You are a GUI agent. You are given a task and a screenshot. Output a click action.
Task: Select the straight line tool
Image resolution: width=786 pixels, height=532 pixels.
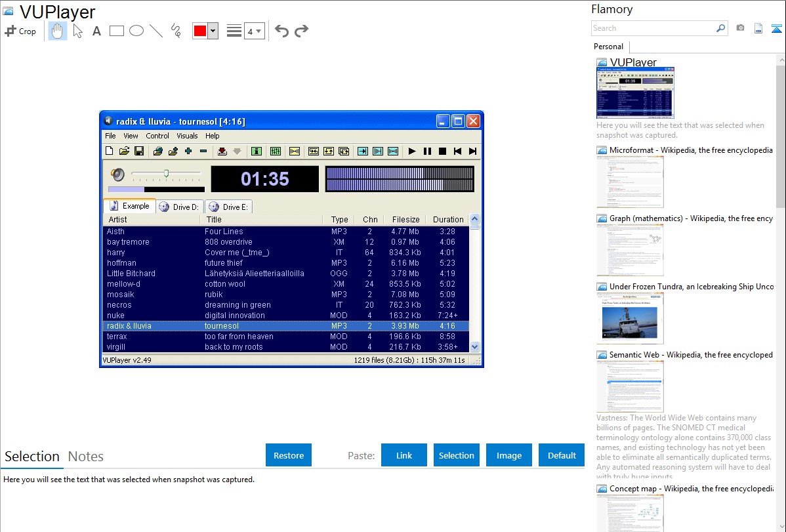click(156, 31)
